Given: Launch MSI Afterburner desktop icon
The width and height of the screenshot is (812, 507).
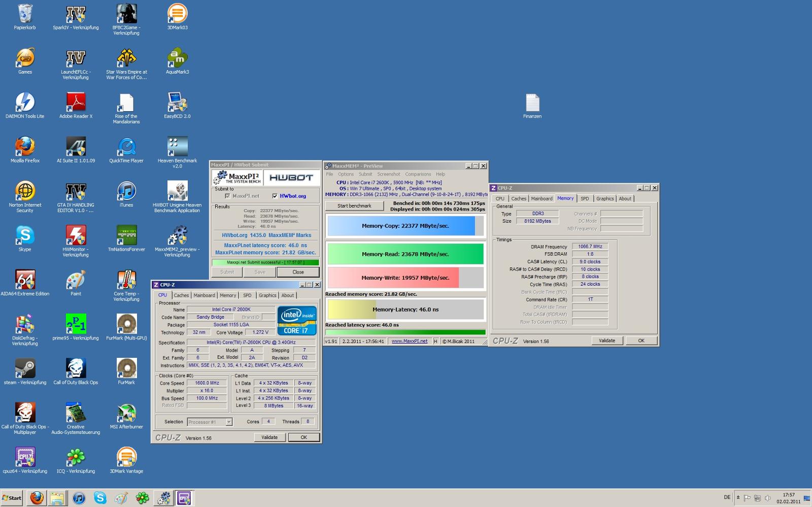Looking at the screenshot, I should coord(126,416).
